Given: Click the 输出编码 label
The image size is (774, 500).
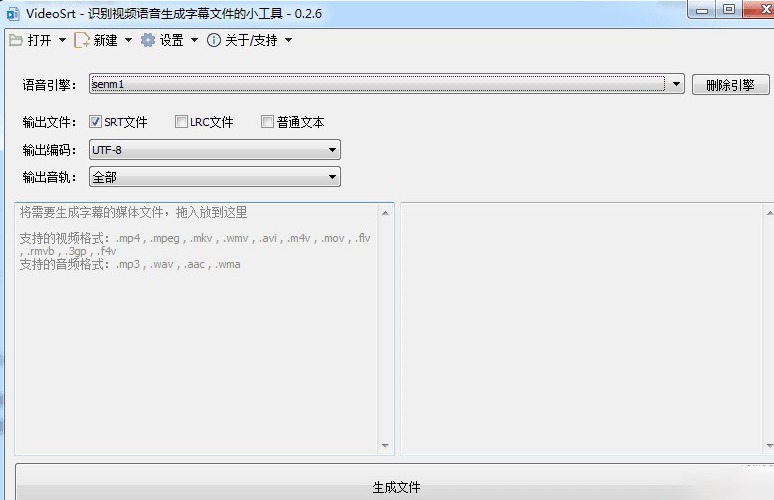Looking at the screenshot, I should (x=49, y=150).
